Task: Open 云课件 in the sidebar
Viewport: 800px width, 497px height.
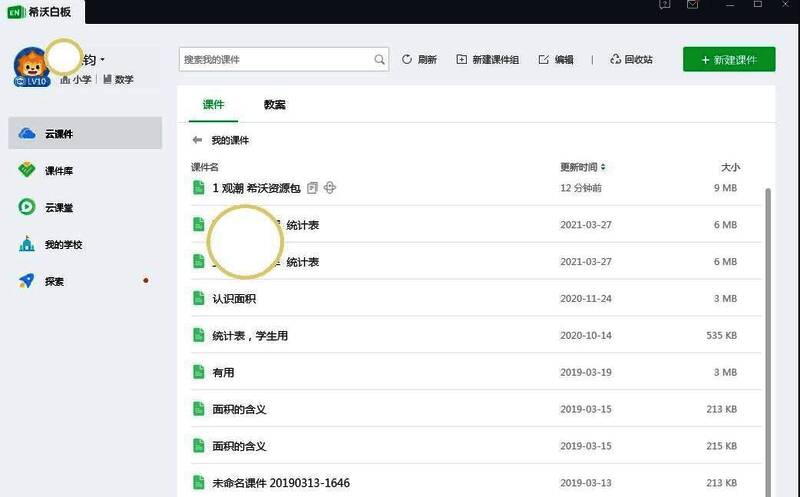Action: [x=58, y=134]
